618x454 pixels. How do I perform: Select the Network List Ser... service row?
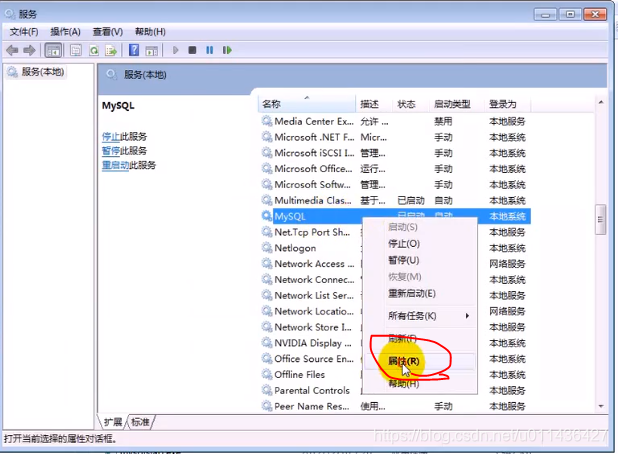(395, 295)
